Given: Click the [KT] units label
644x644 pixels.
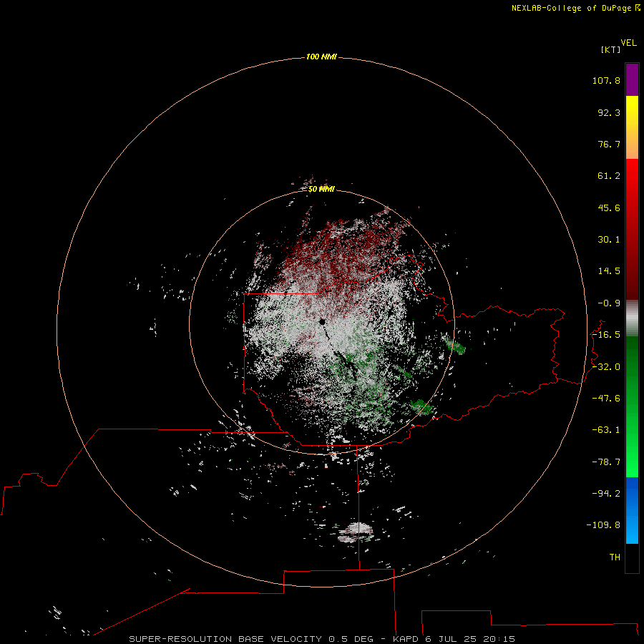Looking at the screenshot, I should click(611, 49).
